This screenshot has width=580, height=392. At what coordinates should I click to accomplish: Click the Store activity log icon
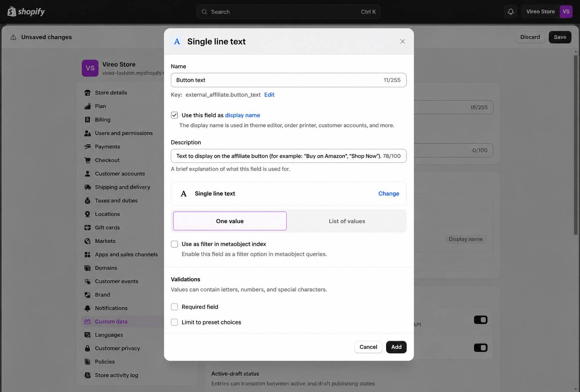87,375
